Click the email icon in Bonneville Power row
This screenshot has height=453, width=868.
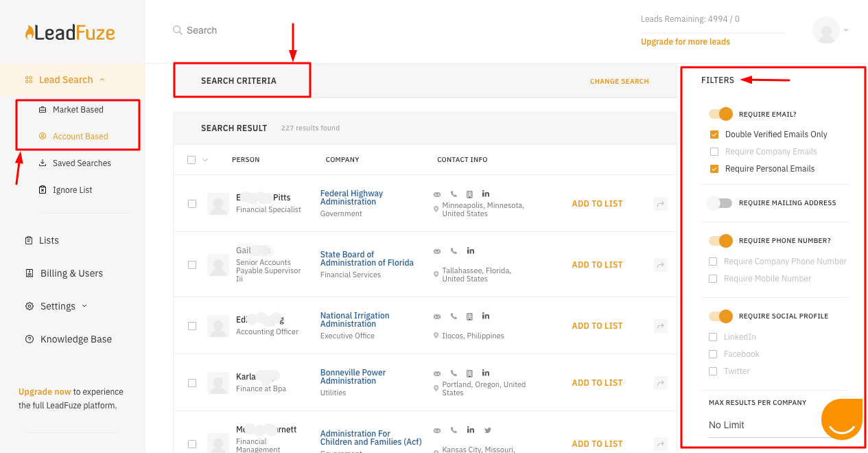[437, 374]
